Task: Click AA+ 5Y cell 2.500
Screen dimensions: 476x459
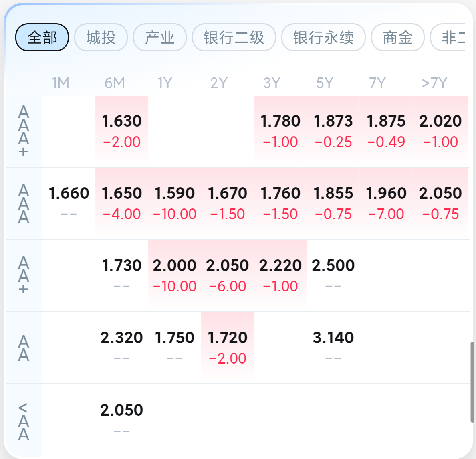Action: click(333, 275)
